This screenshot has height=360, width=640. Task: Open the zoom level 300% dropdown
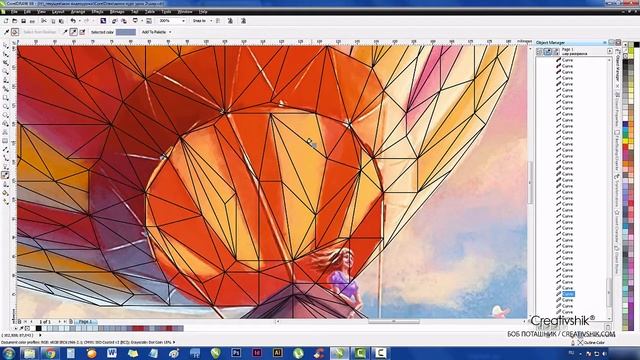point(183,20)
